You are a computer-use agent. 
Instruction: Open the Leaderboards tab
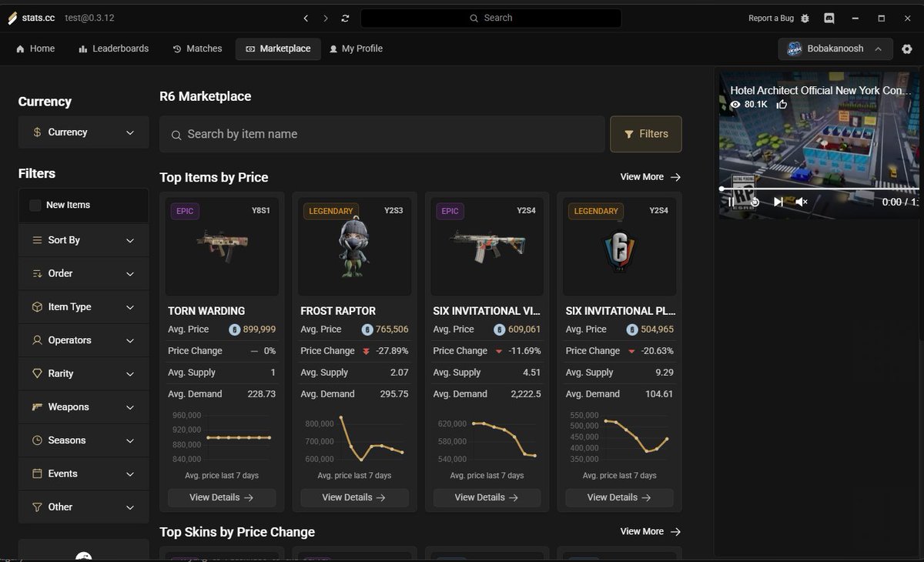(x=114, y=49)
